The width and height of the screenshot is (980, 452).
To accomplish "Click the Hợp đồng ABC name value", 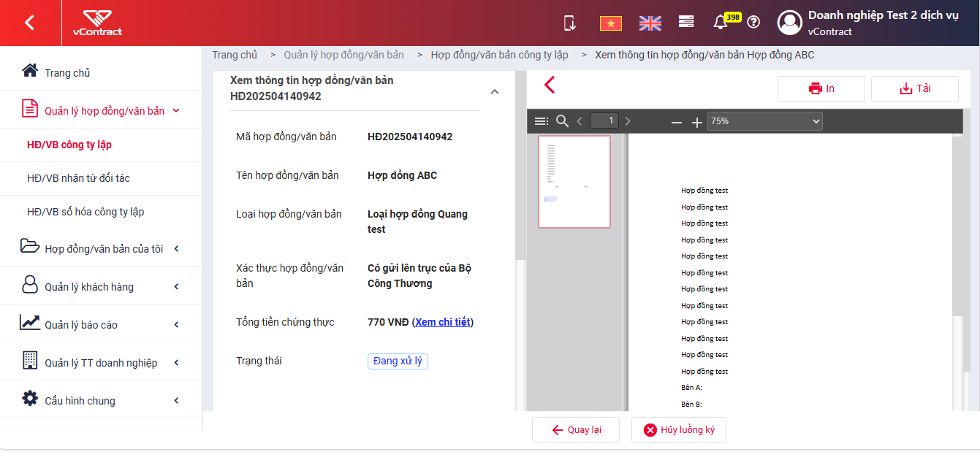I will (402, 175).
